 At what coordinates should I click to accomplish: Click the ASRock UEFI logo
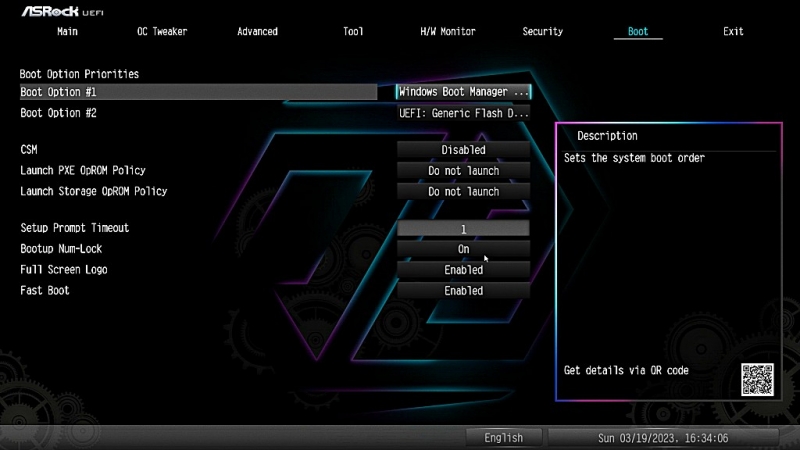62,11
